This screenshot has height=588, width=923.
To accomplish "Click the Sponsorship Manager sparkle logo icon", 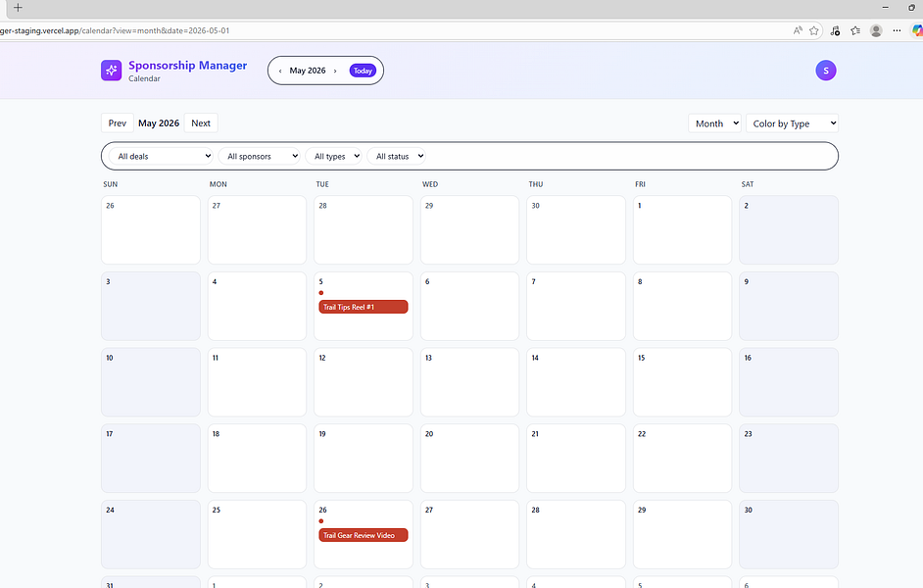I will tap(112, 70).
